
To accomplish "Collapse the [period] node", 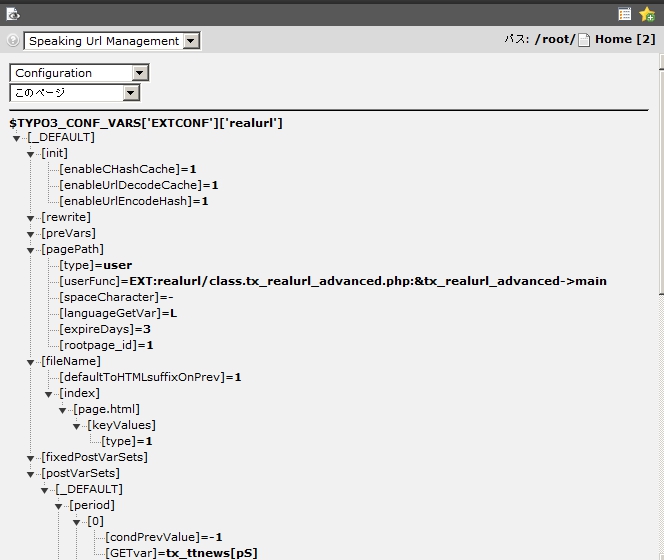I will 58,506.
